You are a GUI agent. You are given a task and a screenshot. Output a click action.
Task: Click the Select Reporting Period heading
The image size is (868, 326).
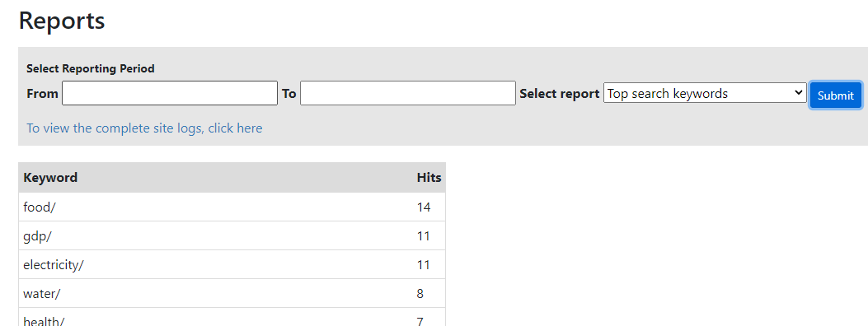[90, 69]
